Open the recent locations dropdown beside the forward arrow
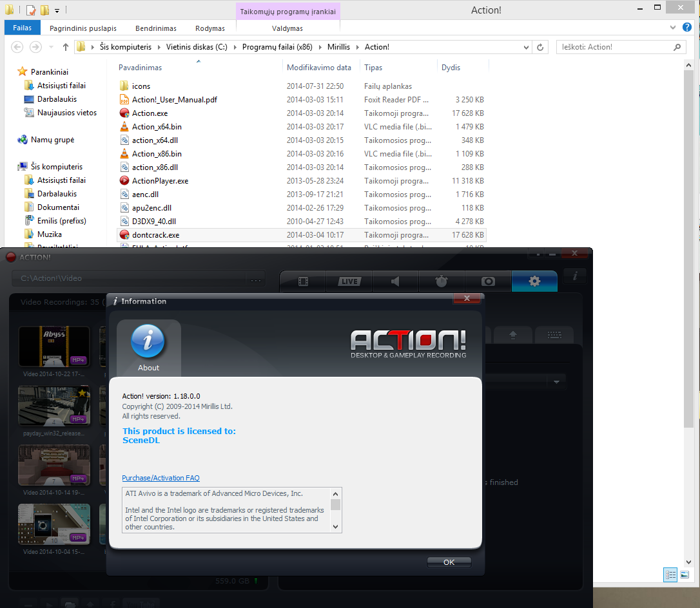This screenshot has width=700, height=608. pos(51,47)
